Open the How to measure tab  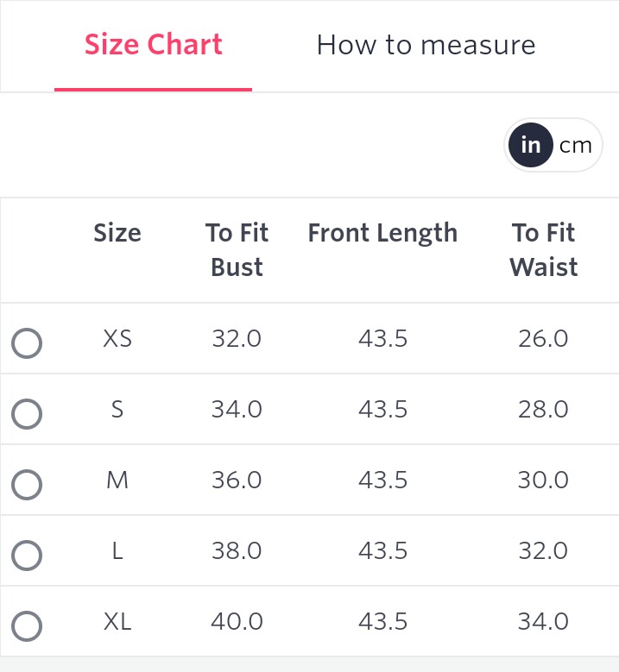tap(426, 45)
